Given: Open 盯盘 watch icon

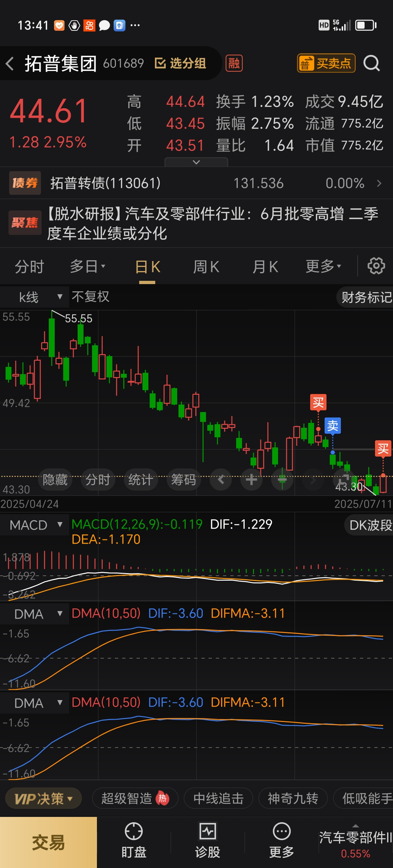Looking at the screenshot, I should point(134,841).
